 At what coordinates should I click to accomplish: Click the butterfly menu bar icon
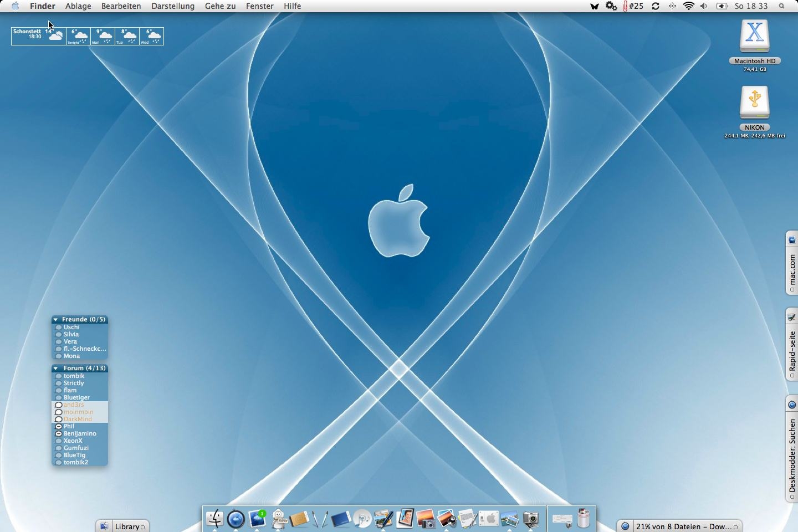[x=595, y=6]
